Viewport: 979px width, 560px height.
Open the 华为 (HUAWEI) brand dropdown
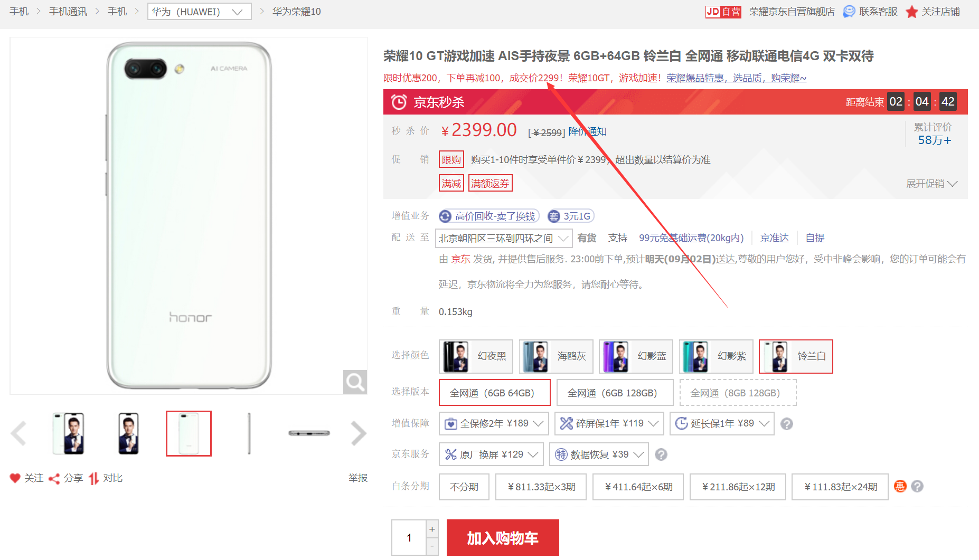[199, 12]
